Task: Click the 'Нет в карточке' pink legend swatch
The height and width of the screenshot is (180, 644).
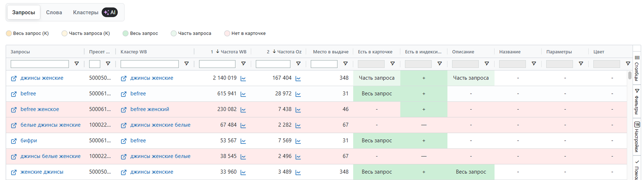Action: pos(227,33)
